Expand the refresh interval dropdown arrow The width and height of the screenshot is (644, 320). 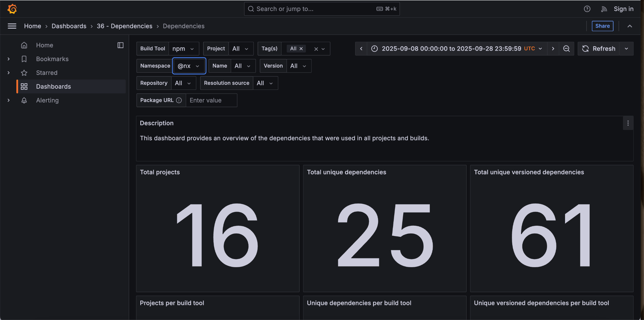tap(626, 49)
